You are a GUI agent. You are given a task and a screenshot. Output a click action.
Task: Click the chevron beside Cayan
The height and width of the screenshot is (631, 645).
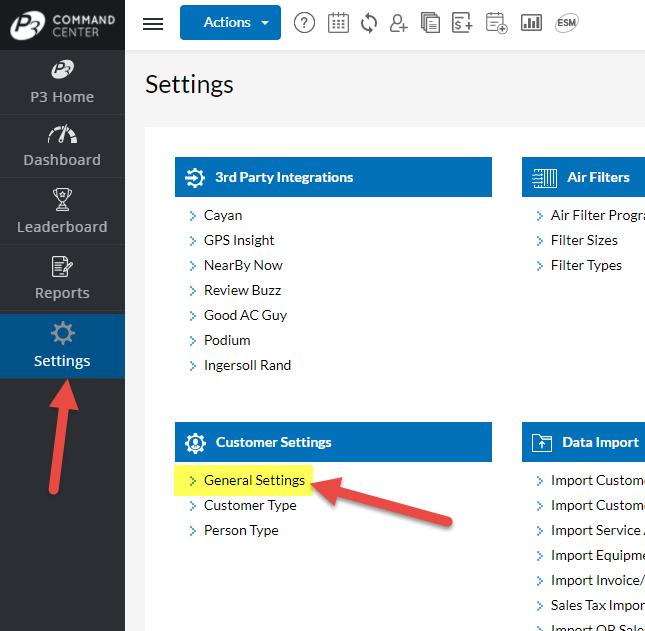tap(193, 216)
